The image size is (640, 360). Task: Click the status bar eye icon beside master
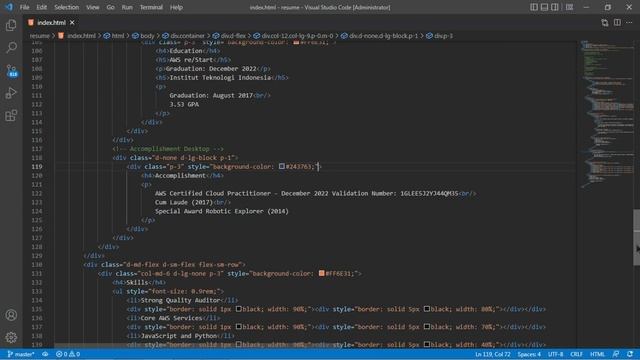tap(45, 354)
